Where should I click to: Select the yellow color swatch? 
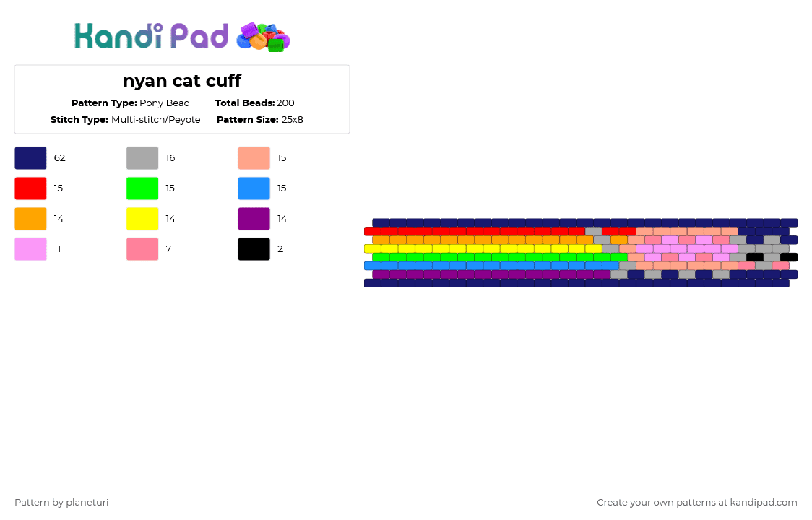pos(142,219)
